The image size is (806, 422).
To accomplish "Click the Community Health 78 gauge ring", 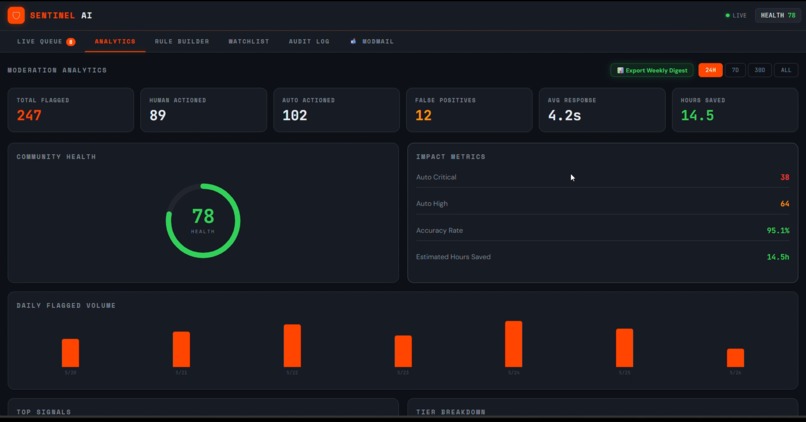I will 203,221.
